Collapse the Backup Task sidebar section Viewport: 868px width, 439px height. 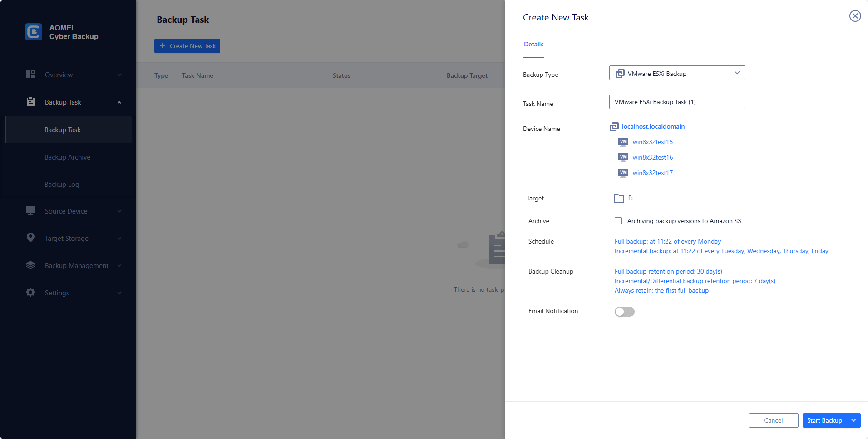(119, 102)
